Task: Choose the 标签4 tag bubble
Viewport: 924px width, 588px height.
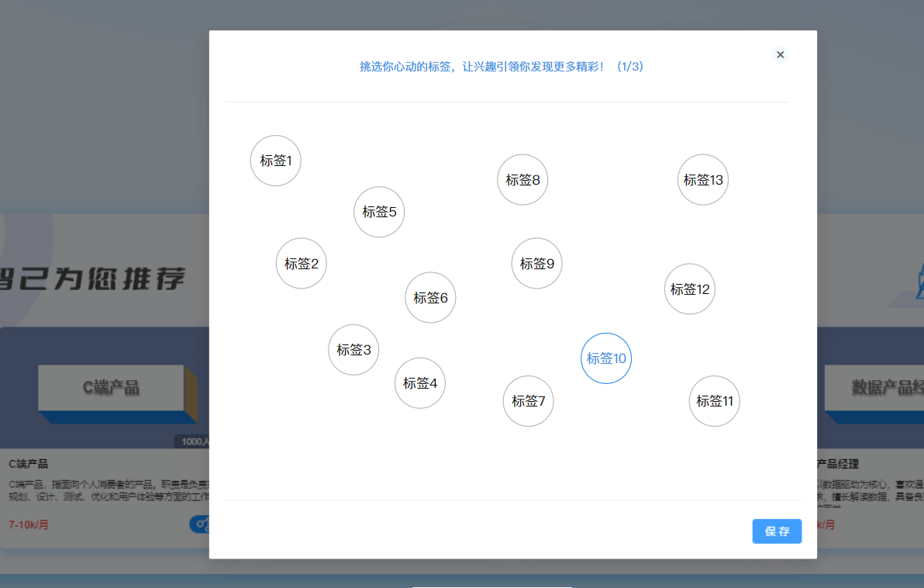Action: click(x=420, y=383)
